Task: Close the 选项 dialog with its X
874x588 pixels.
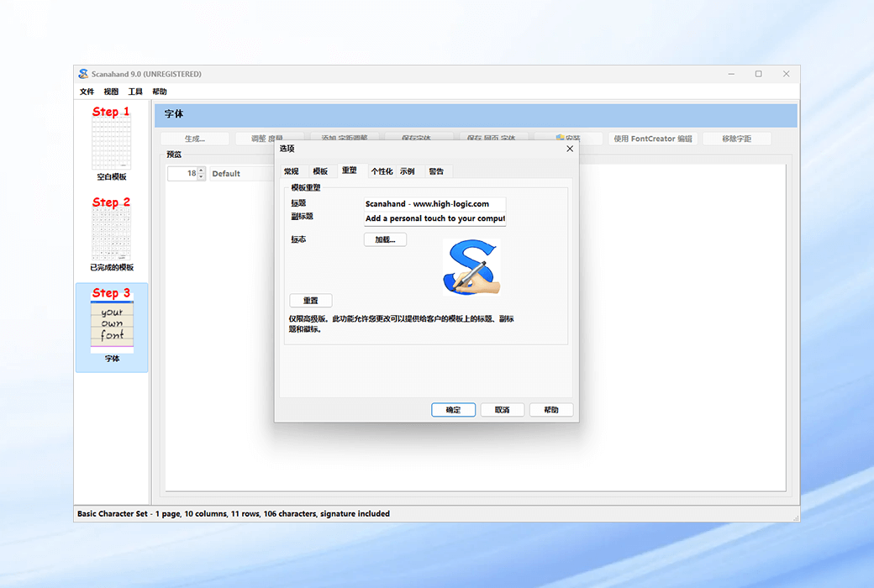Action: pyautogui.click(x=570, y=149)
